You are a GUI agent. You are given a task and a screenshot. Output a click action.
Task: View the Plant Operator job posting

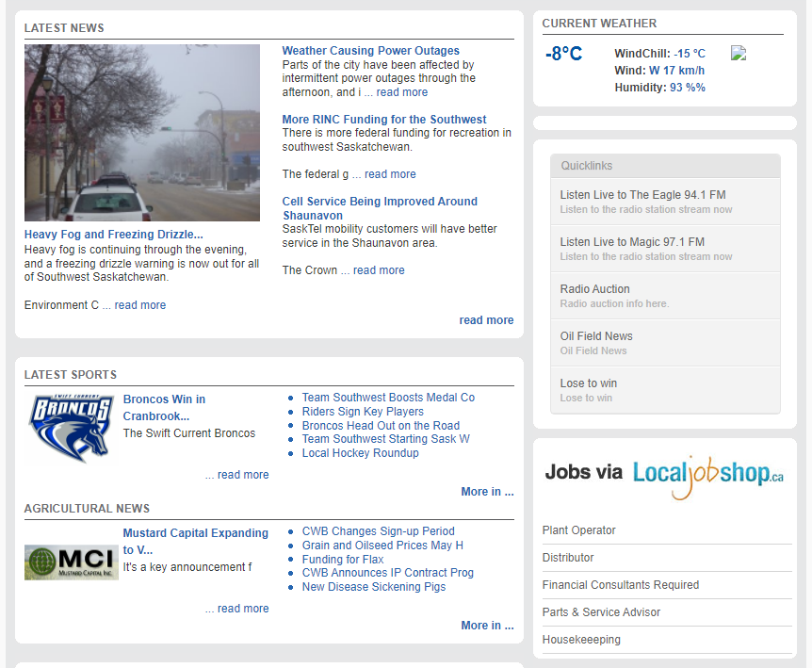578,530
